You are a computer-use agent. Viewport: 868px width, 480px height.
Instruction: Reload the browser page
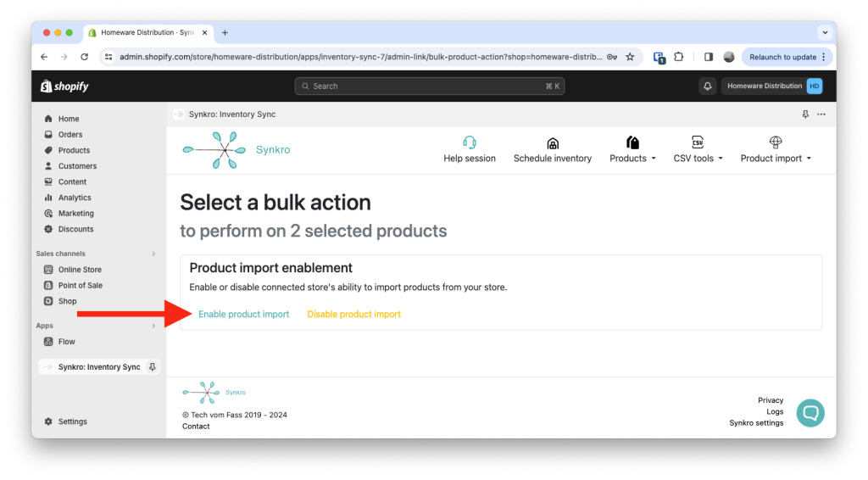tap(84, 57)
